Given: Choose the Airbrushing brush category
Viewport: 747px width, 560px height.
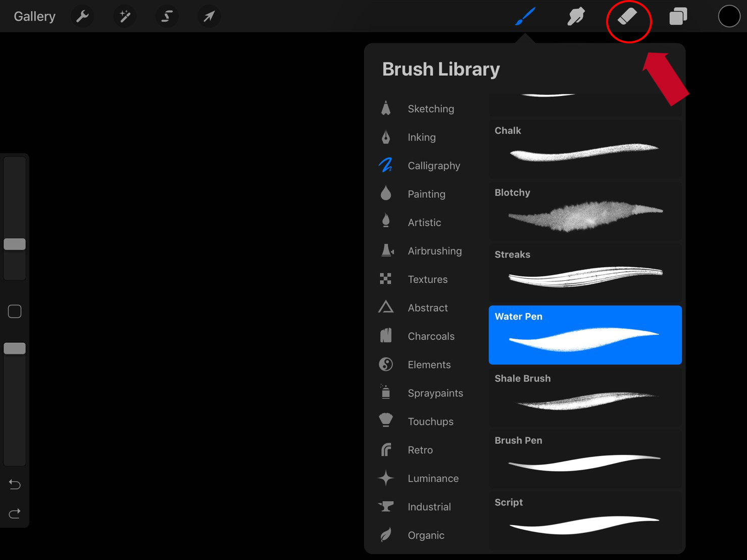Looking at the screenshot, I should pyautogui.click(x=434, y=251).
